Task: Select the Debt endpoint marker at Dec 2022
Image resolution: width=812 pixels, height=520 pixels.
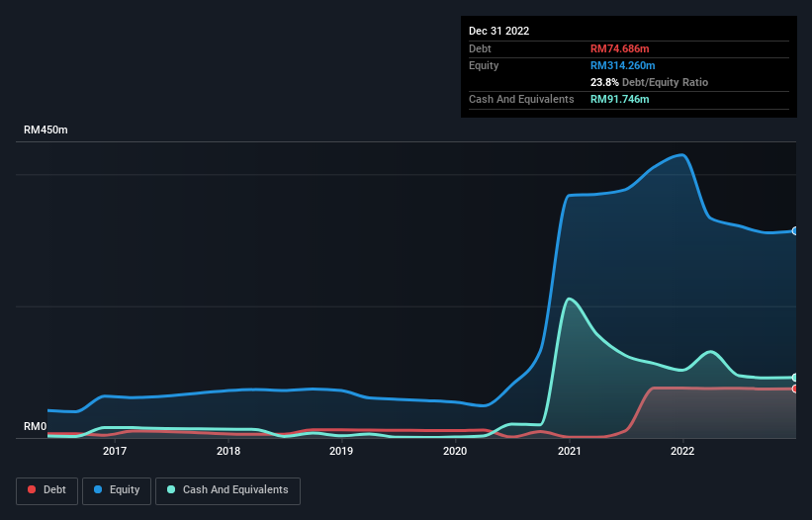Action: [x=795, y=389]
